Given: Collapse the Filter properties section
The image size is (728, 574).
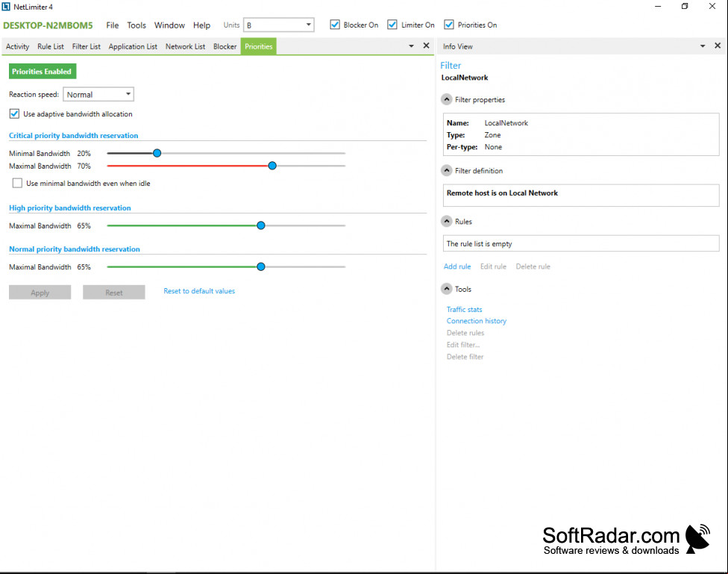Looking at the screenshot, I should (x=446, y=99).
